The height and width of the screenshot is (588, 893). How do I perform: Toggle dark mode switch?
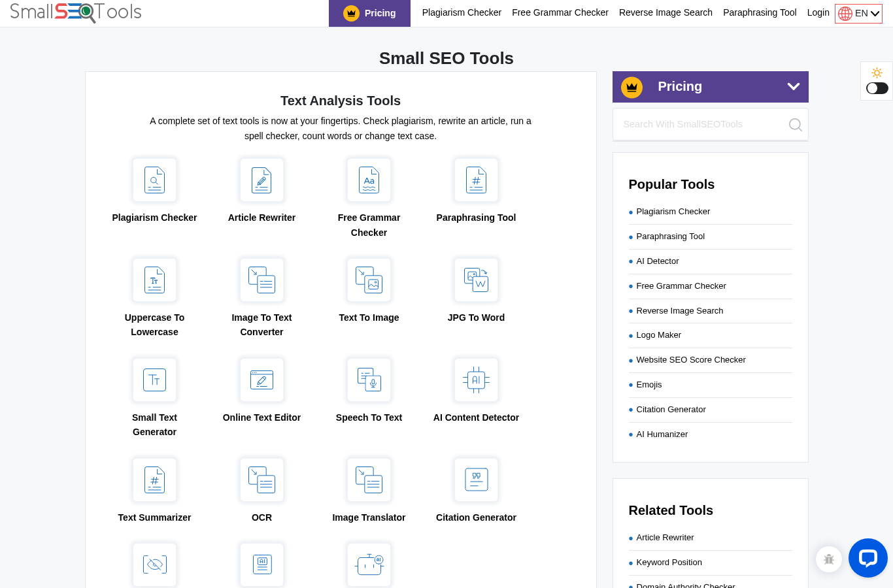(x=877, y=88)
